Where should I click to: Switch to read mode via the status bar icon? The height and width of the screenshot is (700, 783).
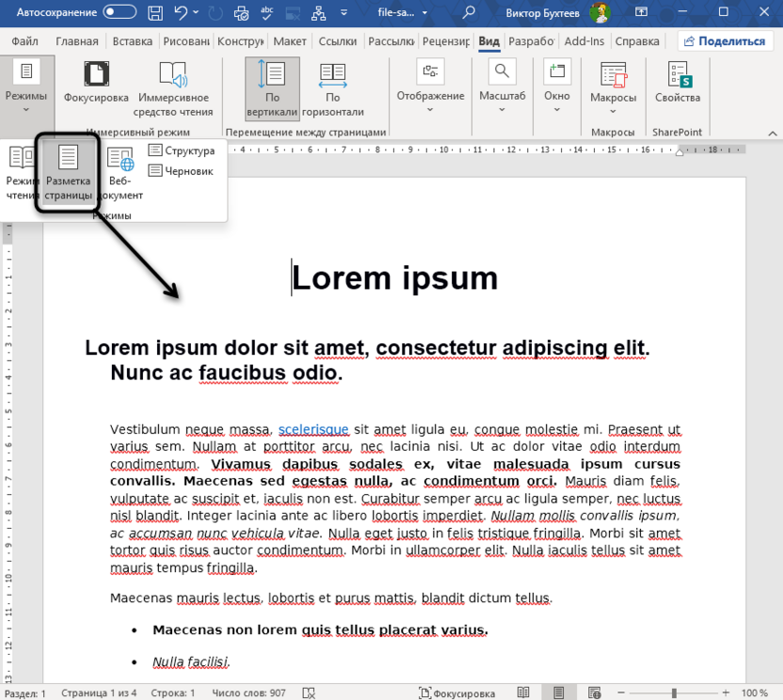[523, 692]
